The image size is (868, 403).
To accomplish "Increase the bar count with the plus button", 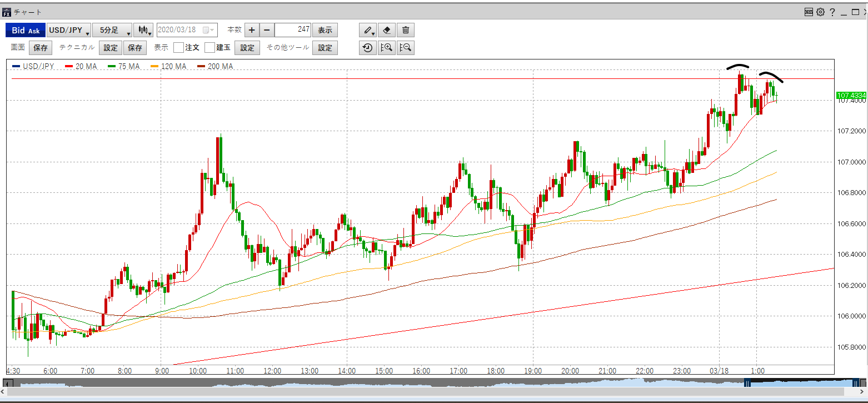I will (x=252, y=30).
